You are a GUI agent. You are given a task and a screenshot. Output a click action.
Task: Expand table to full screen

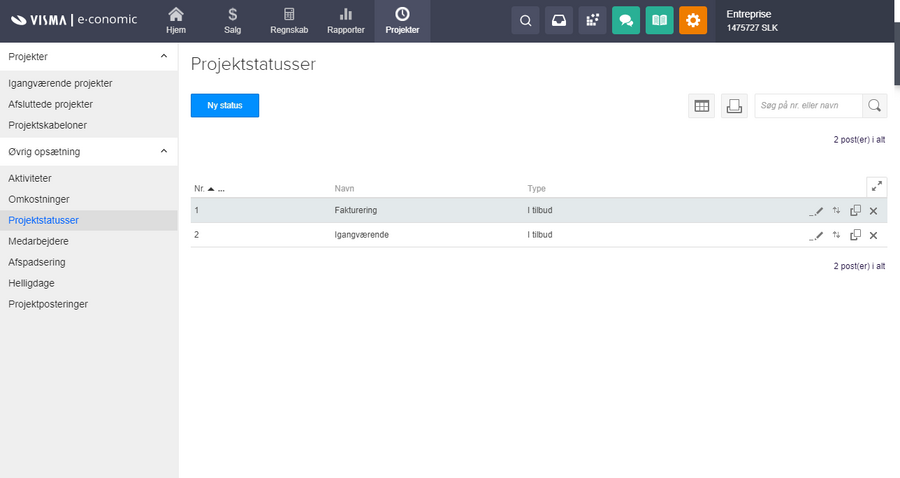[876, 186]
